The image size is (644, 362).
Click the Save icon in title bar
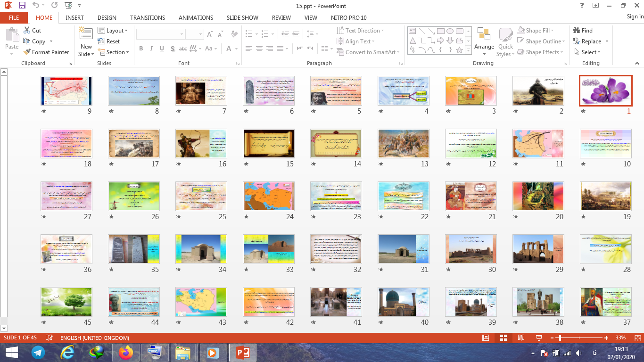(22, 6)
